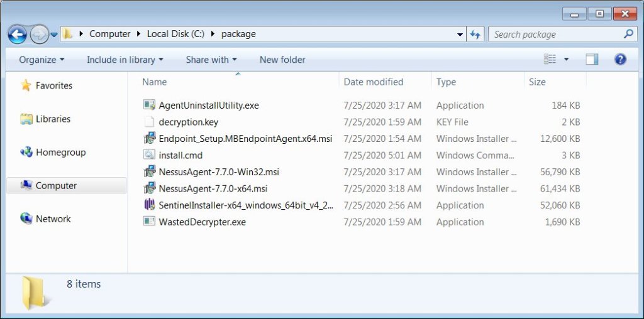Viewport: 644px width, 319px height.
Task: Select the AgentUninstallUtility.exe icon
Action: pyautogui.click(x=149, y=105)
